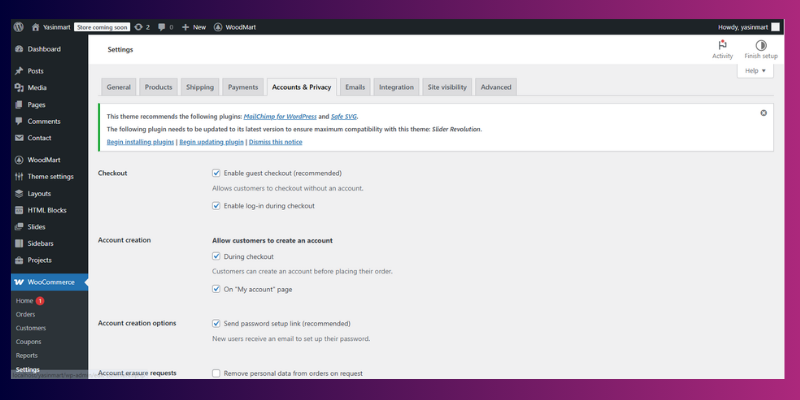800x400 pixels.
Task: Uncheck During checkout account creation
Action: [x=216, y=256]
